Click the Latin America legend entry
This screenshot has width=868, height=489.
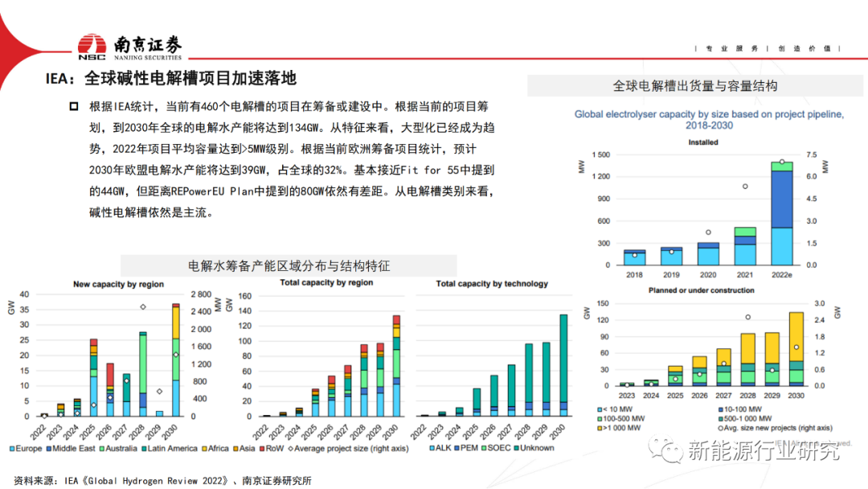[x=169, y=449]
